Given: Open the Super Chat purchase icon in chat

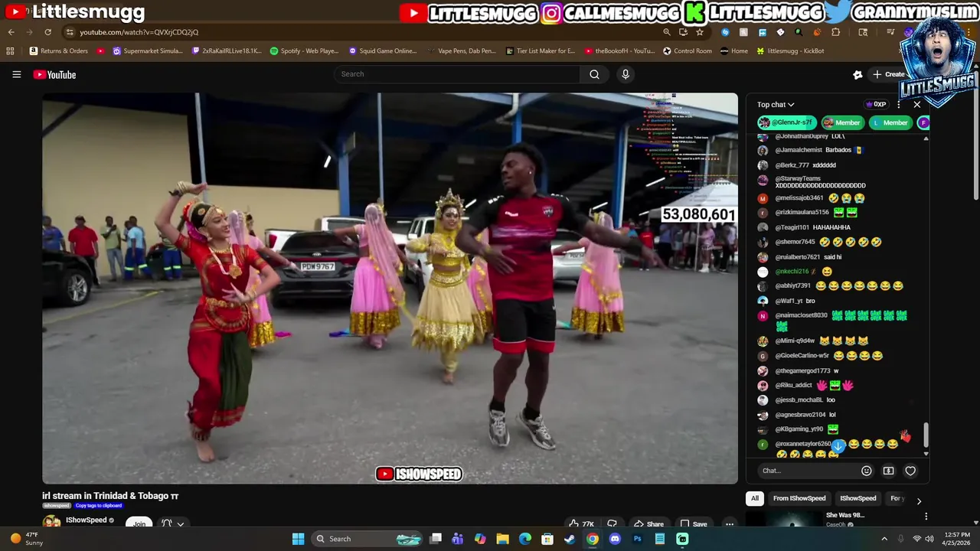Looking at the screenshot, I should coord(888,471).
